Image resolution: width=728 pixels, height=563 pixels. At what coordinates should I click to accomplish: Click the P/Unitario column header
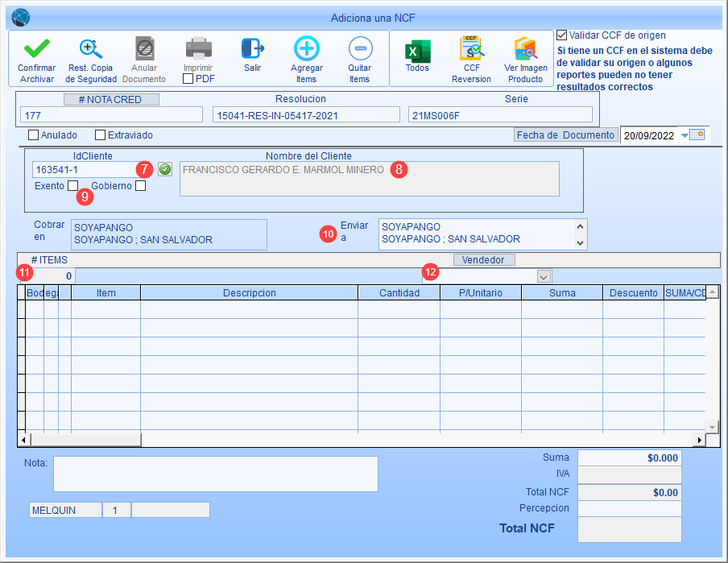tap(481, 292)
